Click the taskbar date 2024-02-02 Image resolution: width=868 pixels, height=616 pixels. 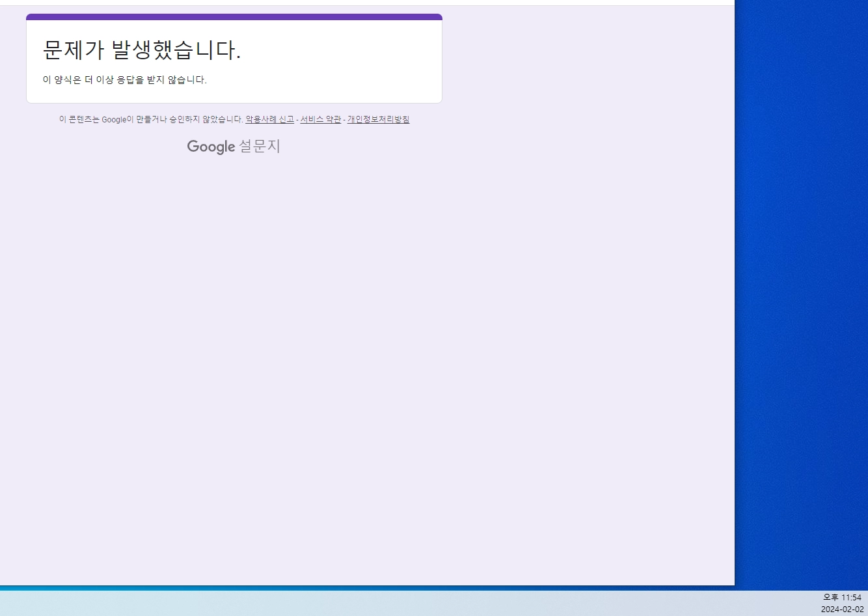tap(842, 609)
